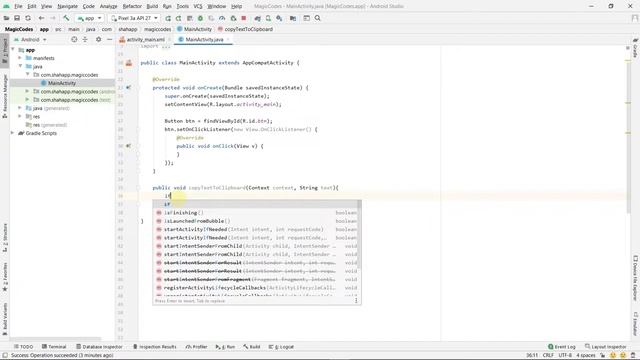640x360 pixels.
Task: Click the Collapse All icon in Project panel
Action: pyautogui.click(x=85, y=40)
